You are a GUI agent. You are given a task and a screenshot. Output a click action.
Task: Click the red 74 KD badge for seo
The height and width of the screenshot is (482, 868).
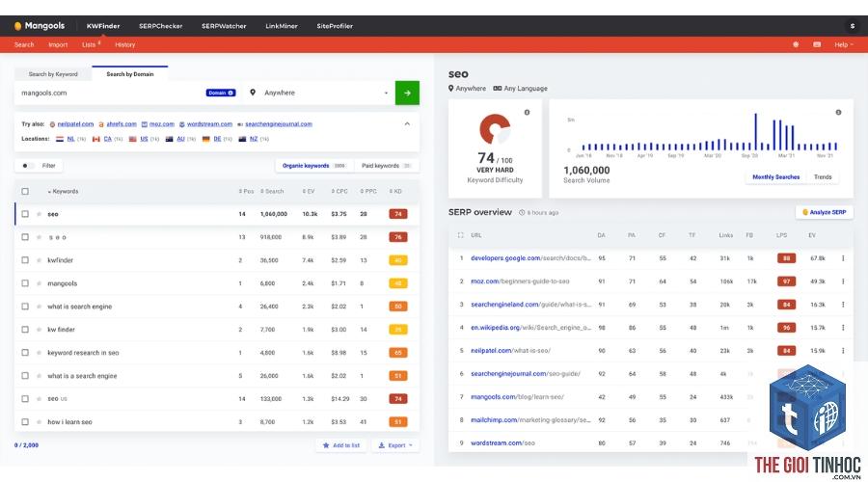tap(398, 214)
